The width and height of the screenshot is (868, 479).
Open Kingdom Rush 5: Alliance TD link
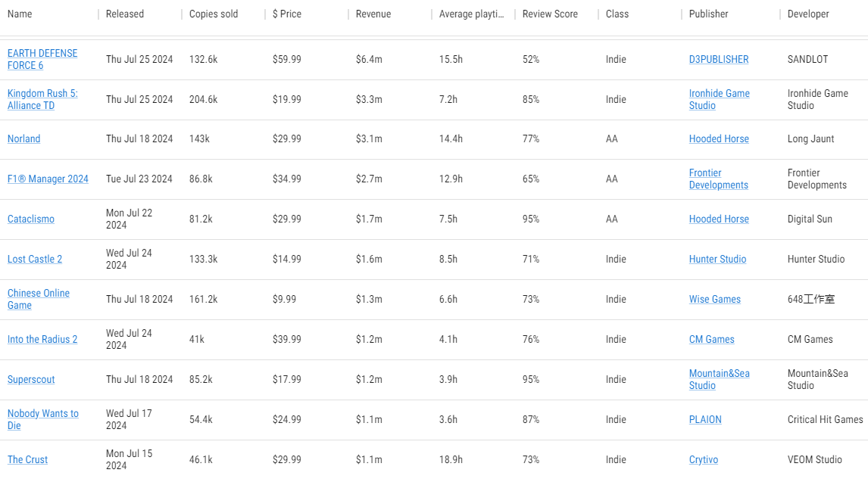42,100
